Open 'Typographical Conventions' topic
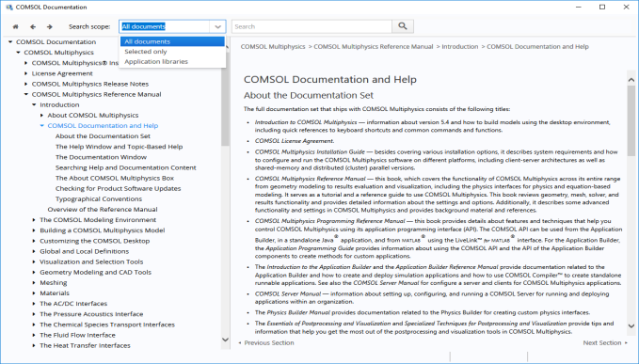The height and width of the screenshot is (364, 639). (99, 198)
